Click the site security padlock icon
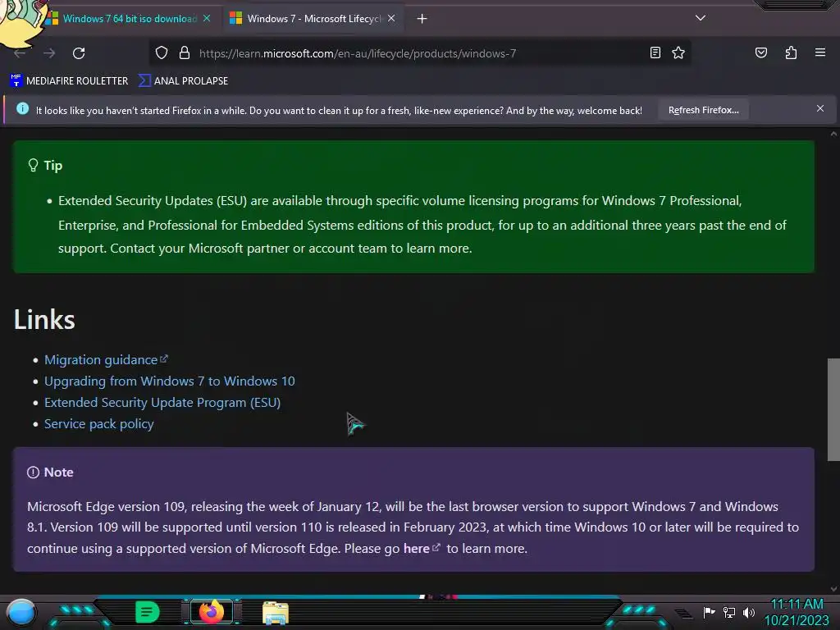Image resolution: width=840 pixels, height=630 pixels. (185, 53)
